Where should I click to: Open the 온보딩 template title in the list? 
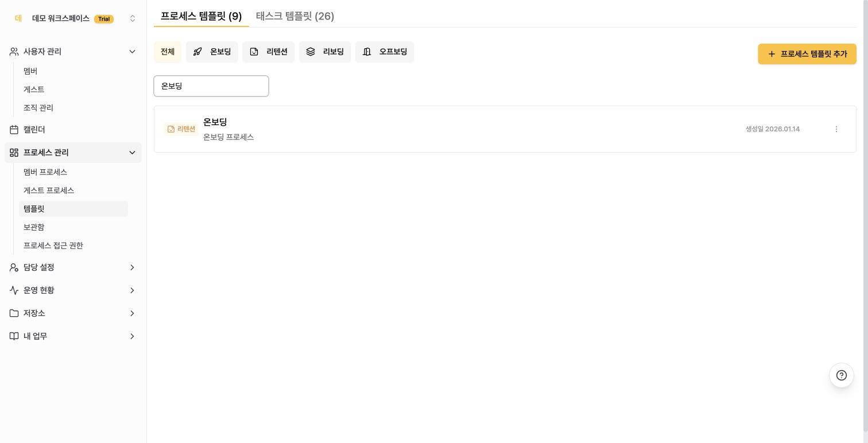[x=215, y=122]
